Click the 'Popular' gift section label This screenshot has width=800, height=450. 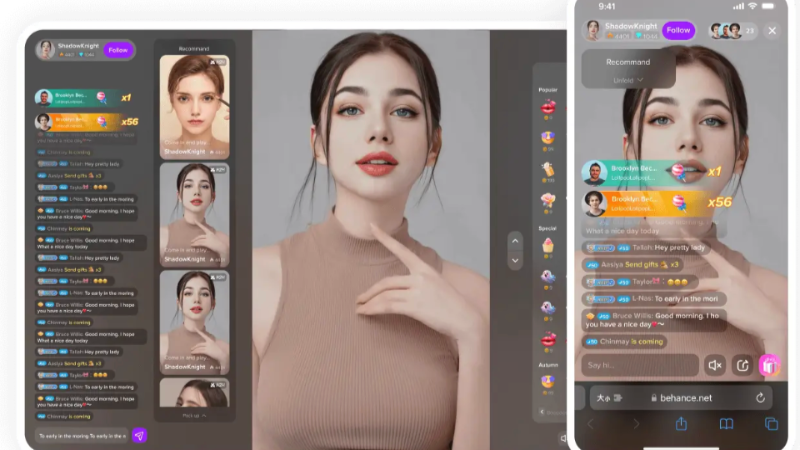click(x=548, y=90)
